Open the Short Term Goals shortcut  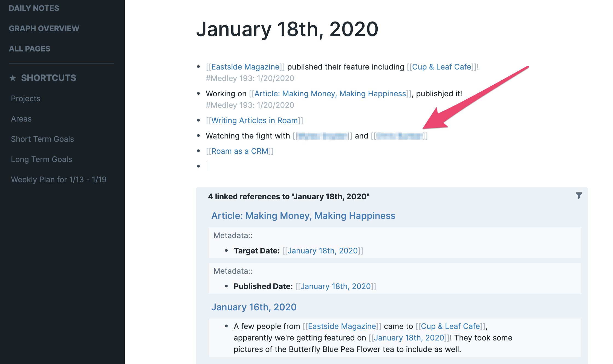click(x=42, y=139)
